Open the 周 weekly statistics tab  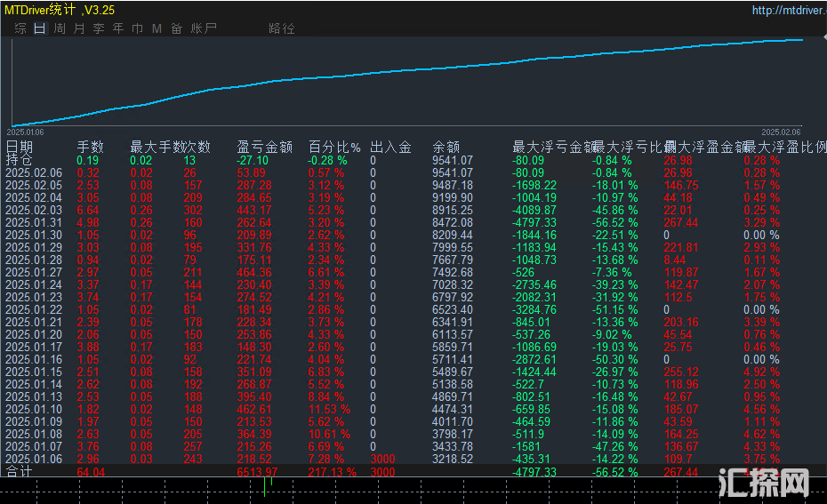[59, 28]
